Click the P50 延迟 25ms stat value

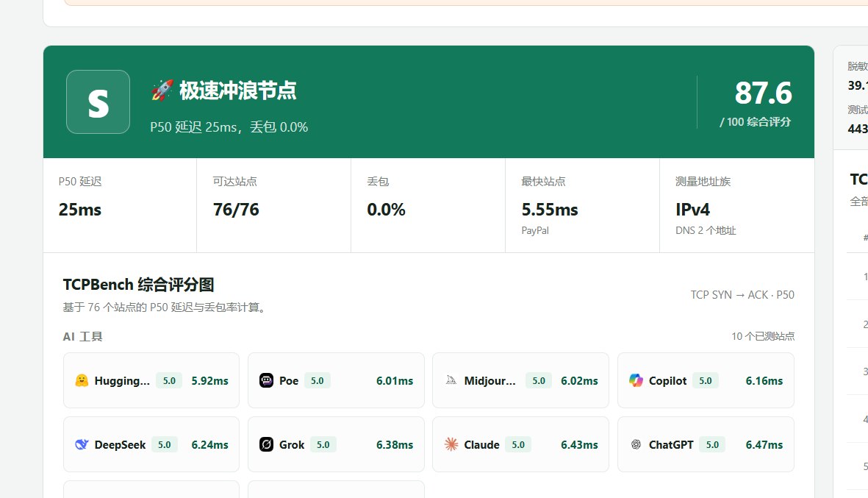click(80, 210)
